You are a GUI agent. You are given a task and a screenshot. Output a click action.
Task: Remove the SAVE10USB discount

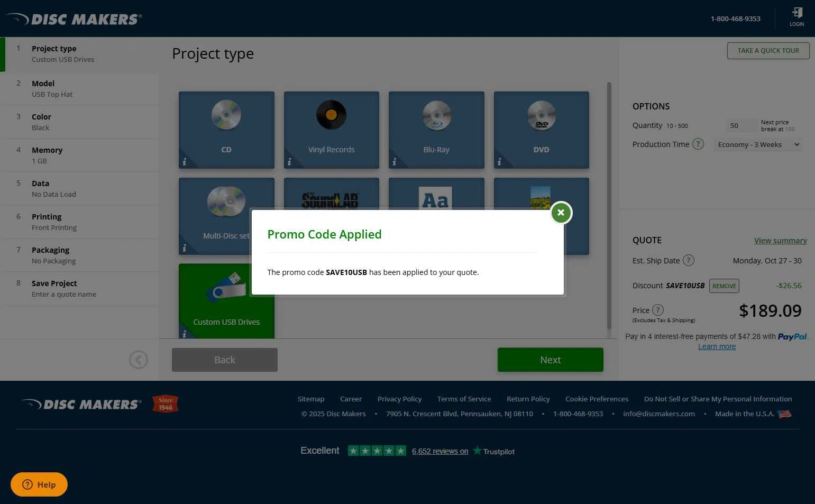(724, 286)
